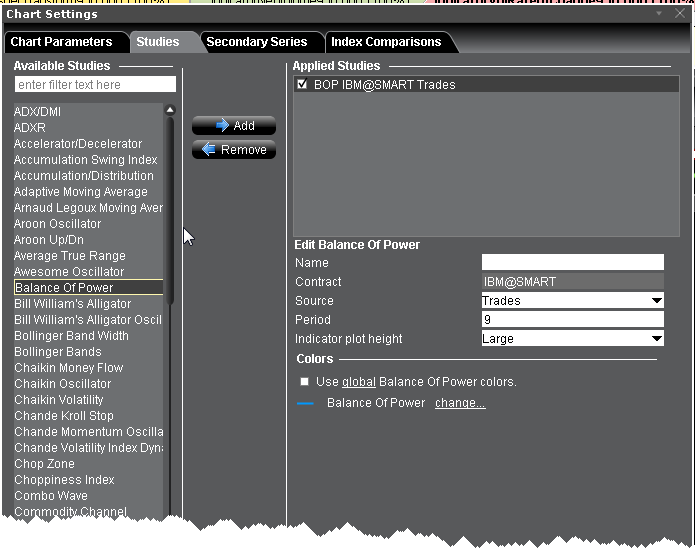This screenshot has width=695, height=554.
Task: Open the Source dropdown
Action: coord(656,301)
